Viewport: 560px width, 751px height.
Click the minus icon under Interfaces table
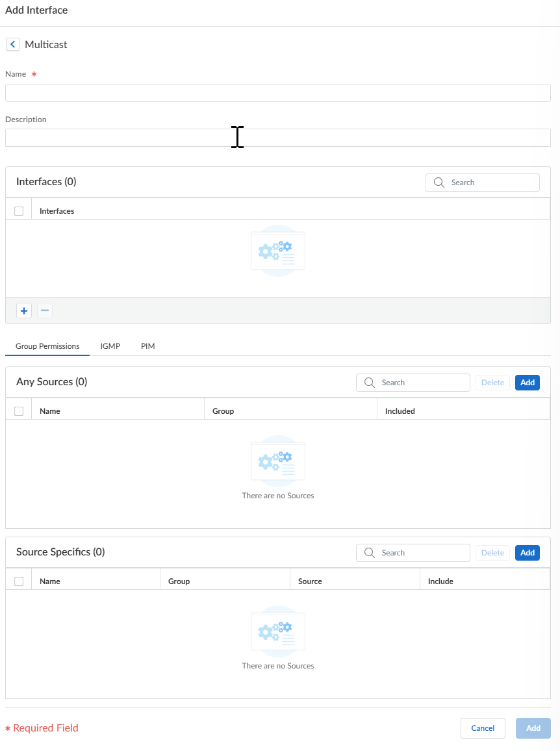click(x=45, y=311)
